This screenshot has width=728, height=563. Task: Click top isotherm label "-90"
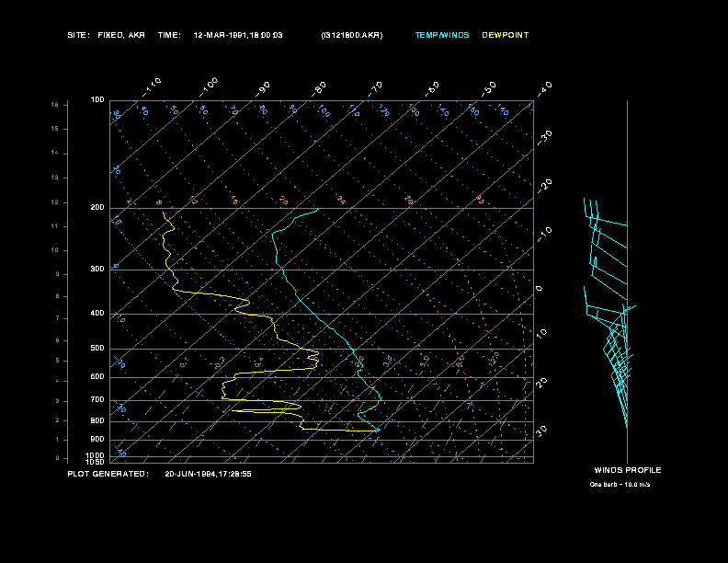point(263,88)
